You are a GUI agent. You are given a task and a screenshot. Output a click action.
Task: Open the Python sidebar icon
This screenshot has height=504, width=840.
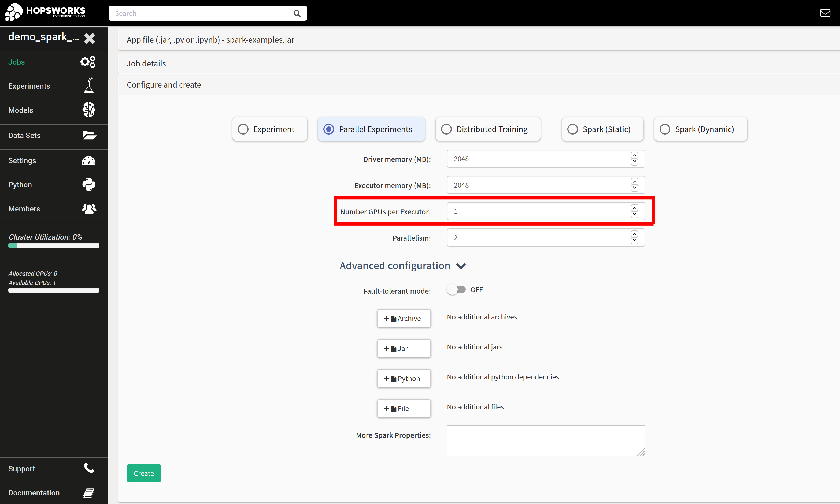[88, 184]
